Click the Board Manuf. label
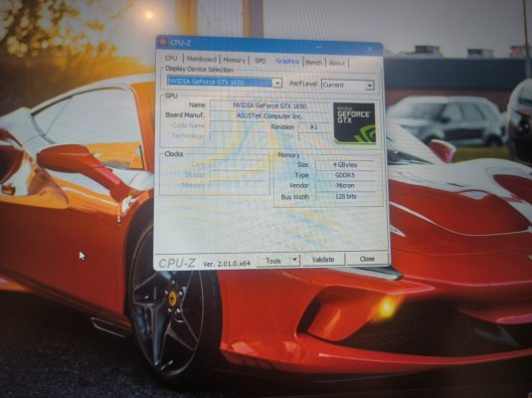Viewport: 532px width, 398px height. (x=185, y=114)
